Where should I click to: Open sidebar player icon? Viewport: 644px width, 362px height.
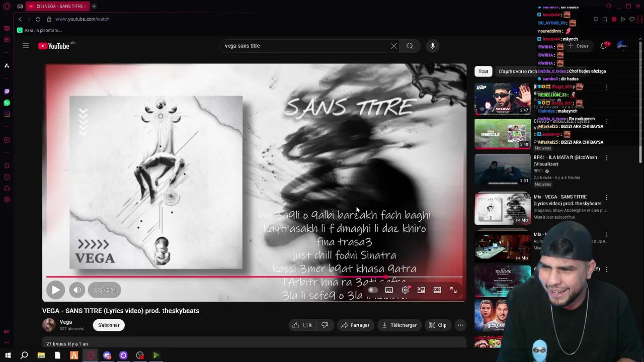click(x=7, y=140)
